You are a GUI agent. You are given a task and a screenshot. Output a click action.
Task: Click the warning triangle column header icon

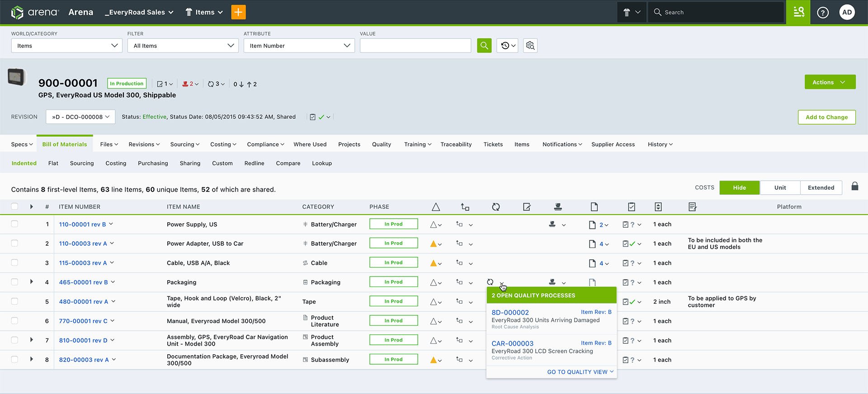[x=436, y=207]
